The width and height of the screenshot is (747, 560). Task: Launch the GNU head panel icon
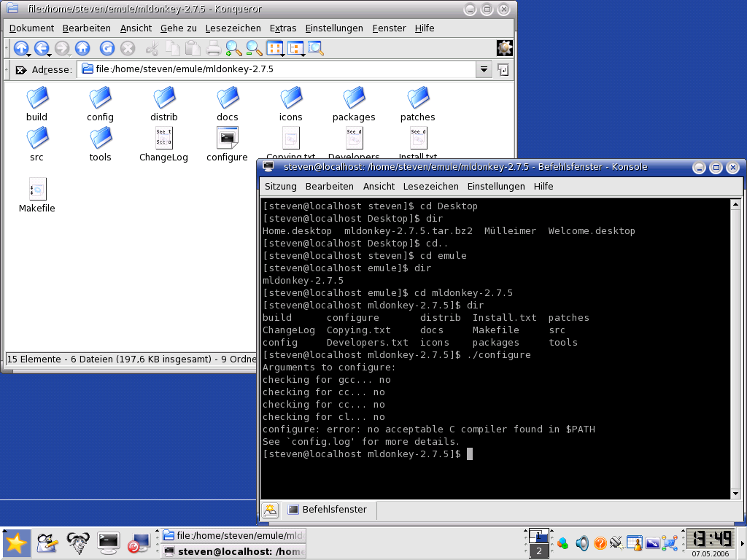(x=77, y=544)
